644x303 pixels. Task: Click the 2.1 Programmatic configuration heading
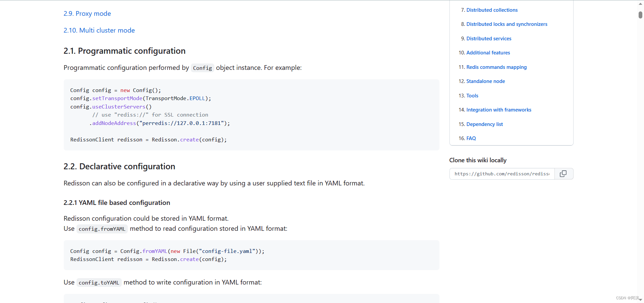click(124, 51)
